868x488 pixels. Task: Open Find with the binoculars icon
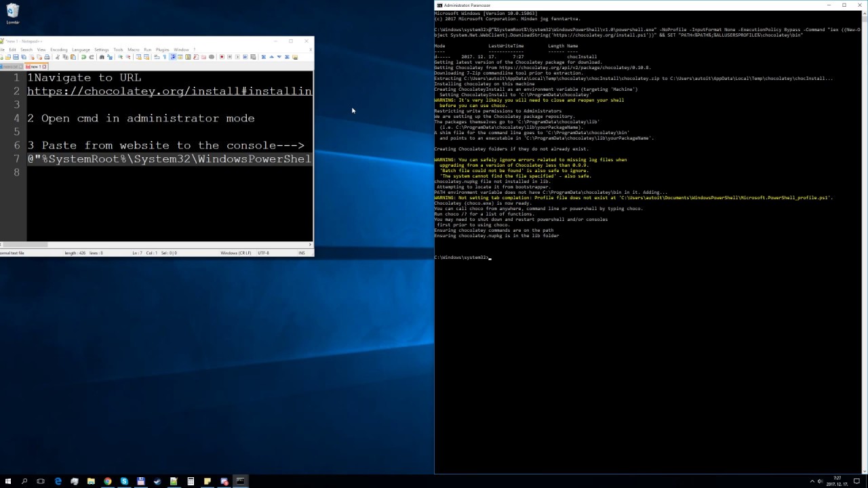click(102, 57)
